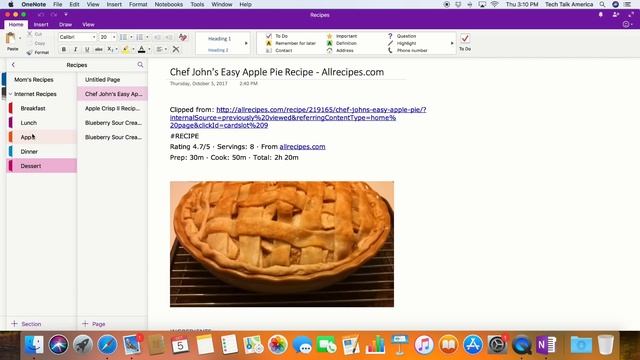Switch to the View ribbon tab
Viewport: 640px width, 360px height.
tap(88, 24)
